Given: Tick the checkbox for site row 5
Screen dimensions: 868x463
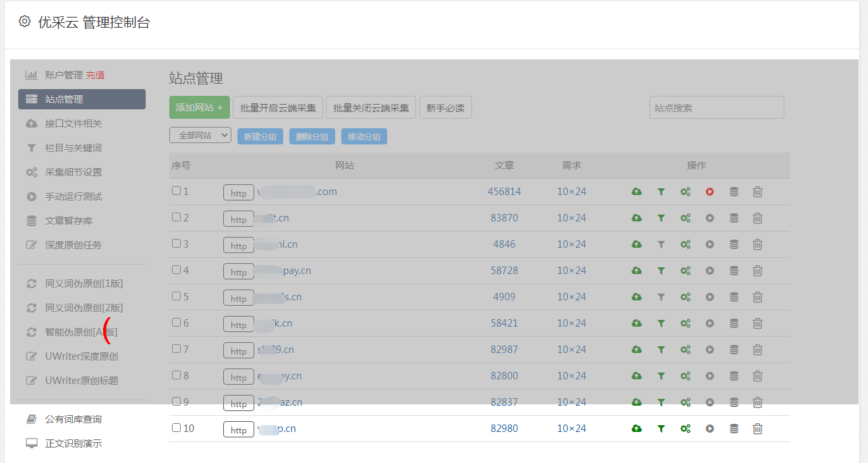Looking at the screenshot, I should [x=176, y=296].
